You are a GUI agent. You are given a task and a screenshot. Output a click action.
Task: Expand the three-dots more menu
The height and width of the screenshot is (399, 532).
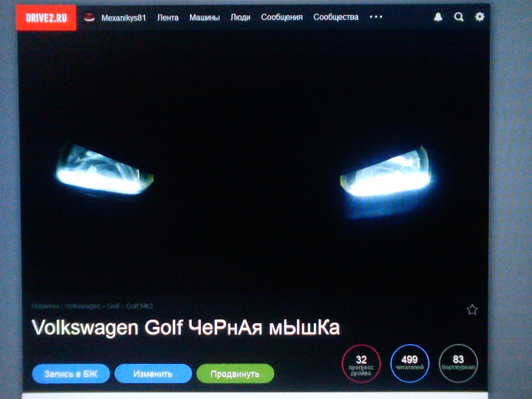tap(376, 17)
